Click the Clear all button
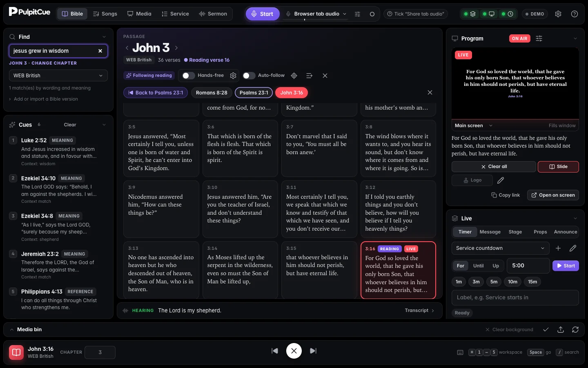The height and width of the screenshot is (368, 588). point(494,167)
